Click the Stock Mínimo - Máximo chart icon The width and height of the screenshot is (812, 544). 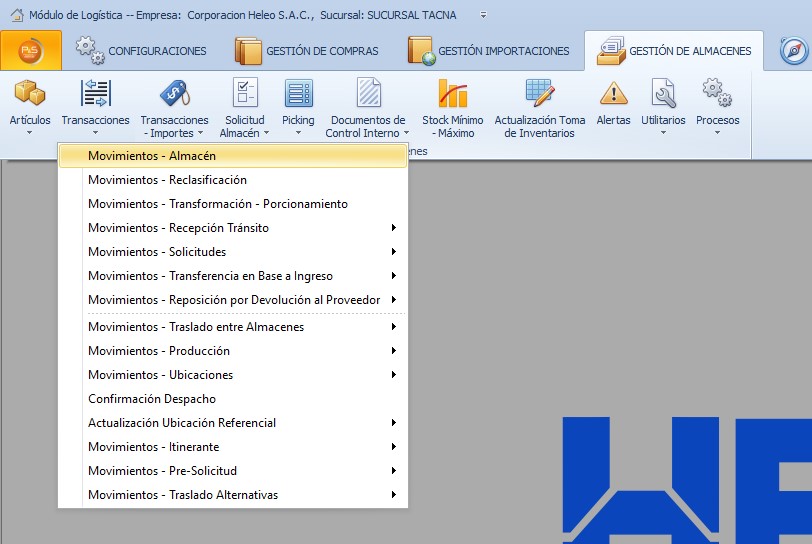[x=452, y=94]
